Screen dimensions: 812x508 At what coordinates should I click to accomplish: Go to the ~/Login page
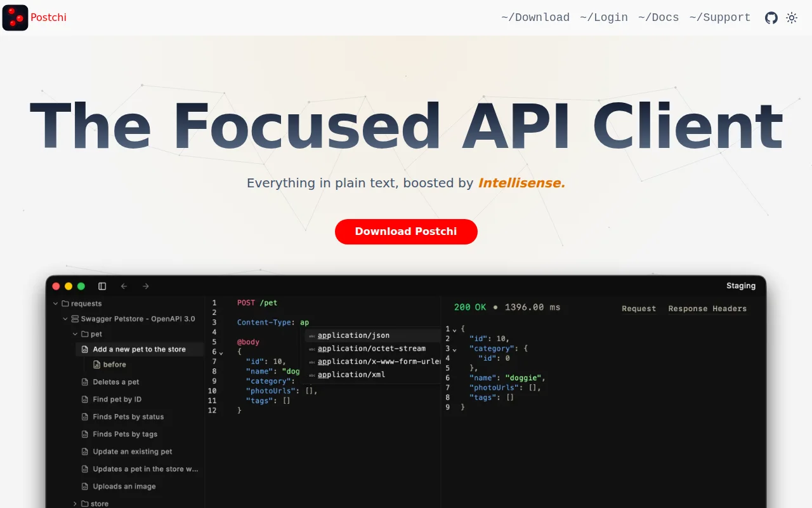point(604,18)
